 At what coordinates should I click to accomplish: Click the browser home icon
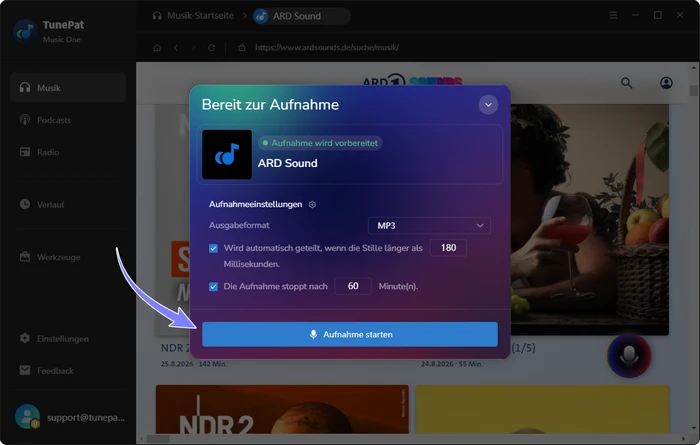[157, 47]
